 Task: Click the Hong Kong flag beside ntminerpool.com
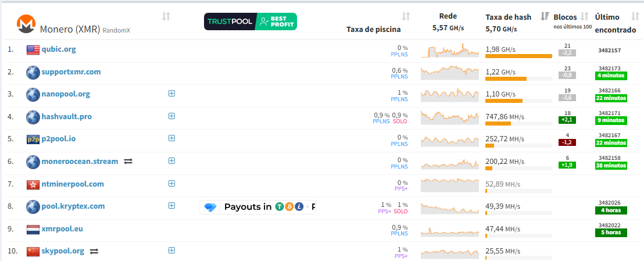click(33, 184)
